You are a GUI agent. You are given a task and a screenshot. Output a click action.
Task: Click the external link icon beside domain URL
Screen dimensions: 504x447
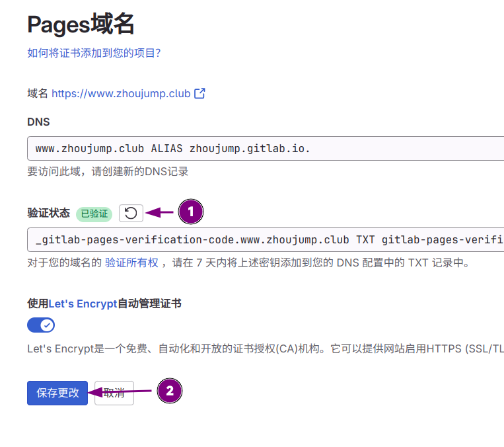pos(199,93)
